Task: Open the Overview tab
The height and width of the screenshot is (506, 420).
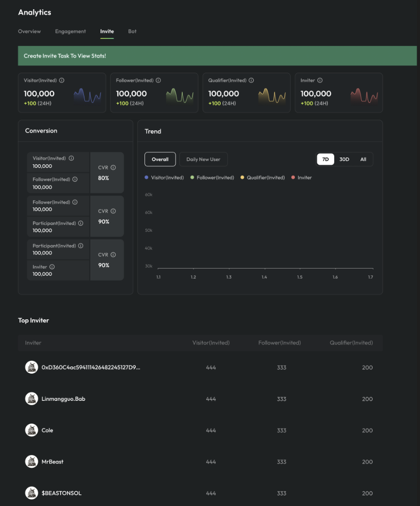Action: pos(30,32)
